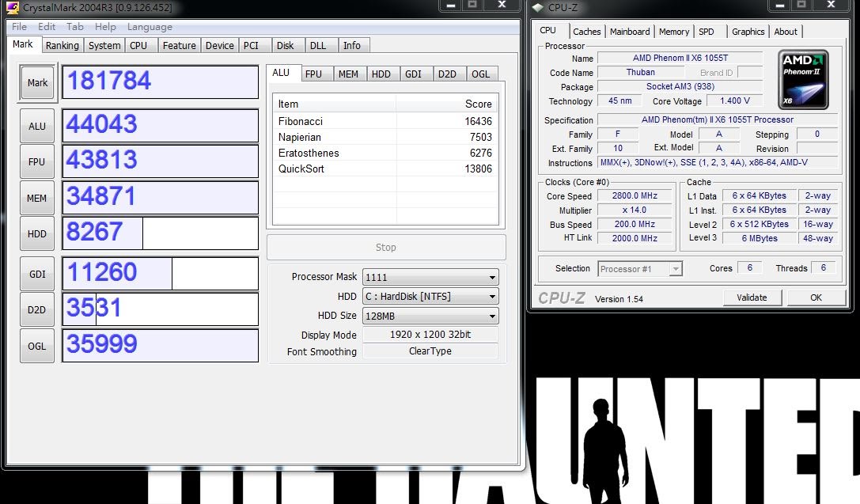The height and width of the screenshot is (504, 860).
Task: Open the Graphics tab in CPU-Z
Action: (x=748, y=32)
